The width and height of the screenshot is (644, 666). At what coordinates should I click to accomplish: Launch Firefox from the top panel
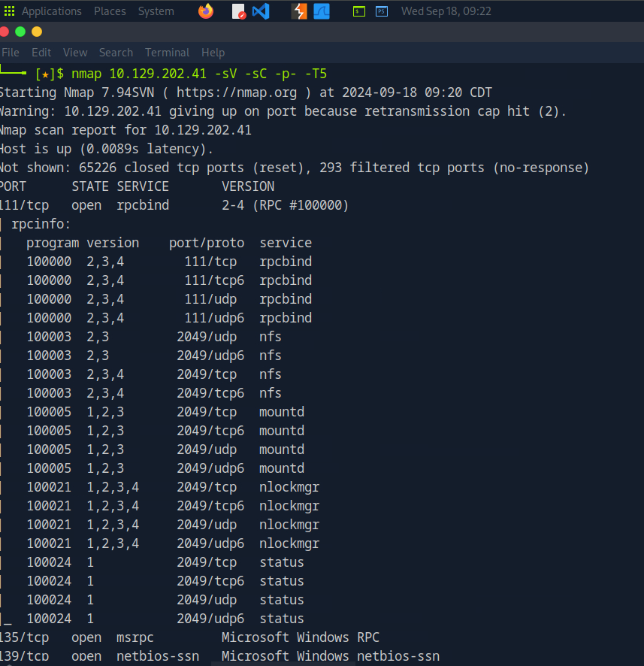coord(206,11)
